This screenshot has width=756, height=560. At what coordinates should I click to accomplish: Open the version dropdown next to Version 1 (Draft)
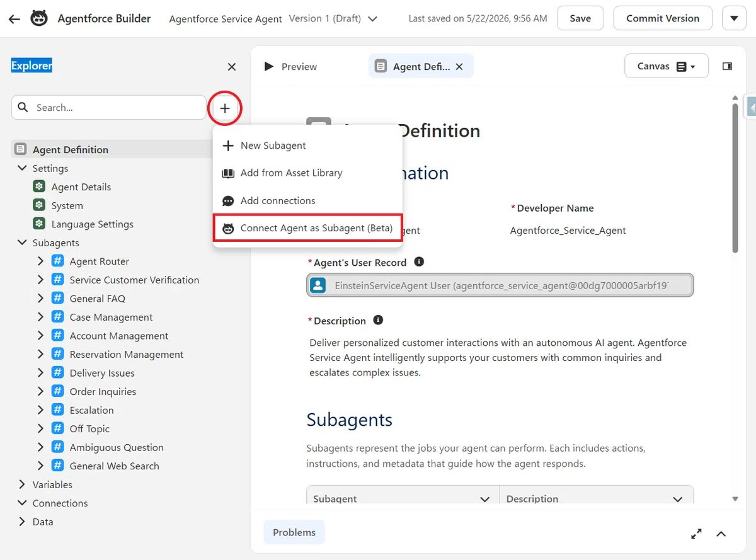click(x=372, y=19)
